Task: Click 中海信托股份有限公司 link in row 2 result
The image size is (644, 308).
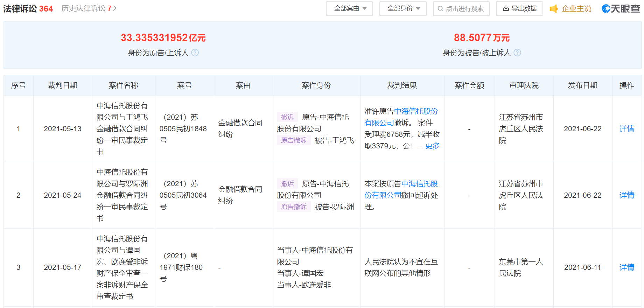Action: point(401,189)
